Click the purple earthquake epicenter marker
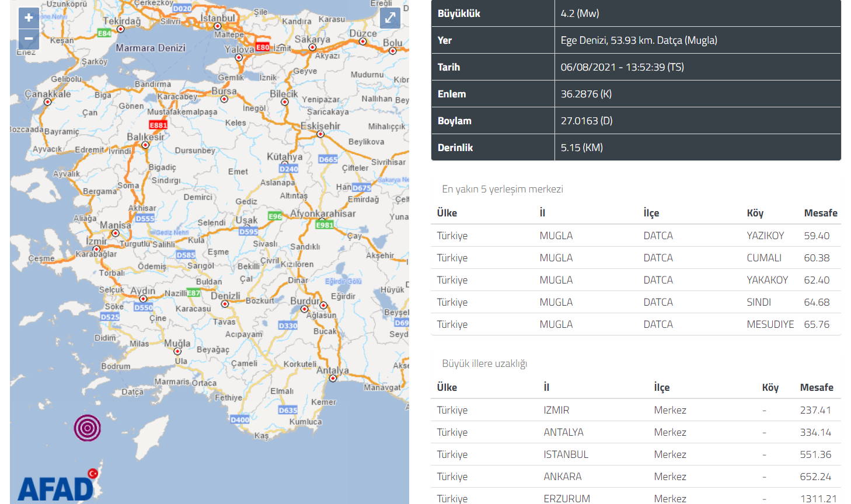The height and width of the screenshot is (504, 851). [x=88, y=428]
